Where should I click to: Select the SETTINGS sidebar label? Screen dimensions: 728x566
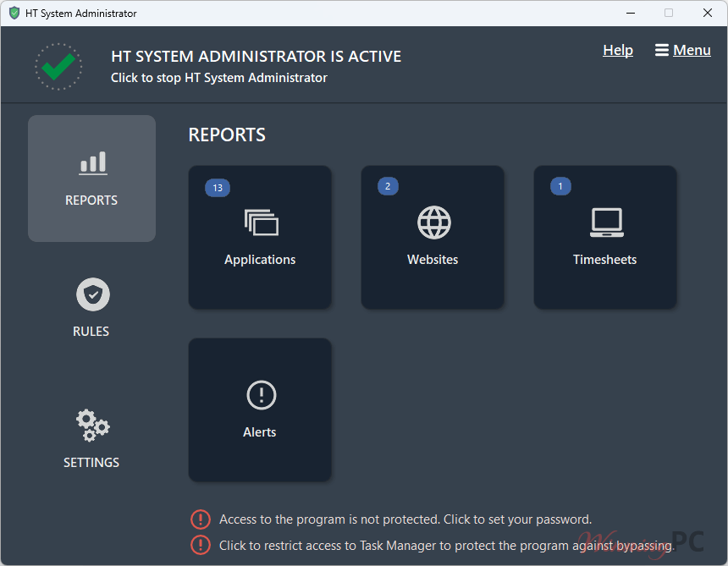(91, 463)
